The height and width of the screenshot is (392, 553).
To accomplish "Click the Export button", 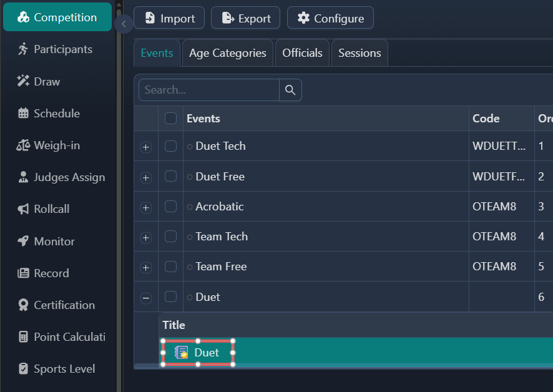I will click(x=245, y=17).
